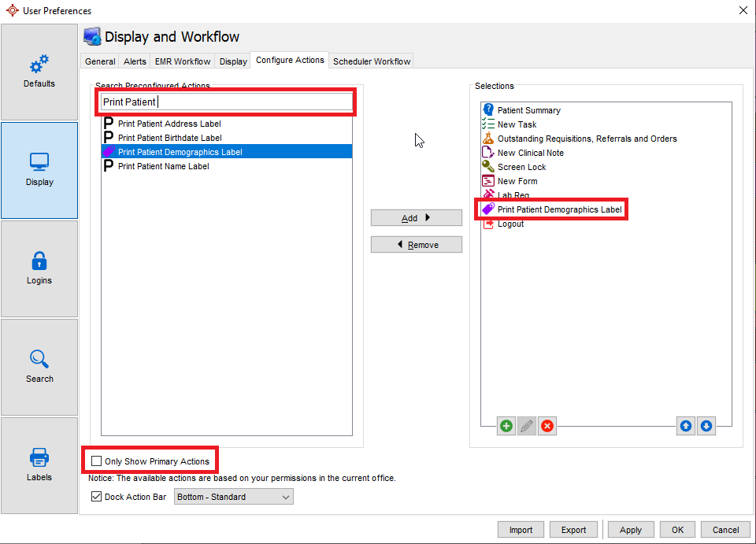Open the Alerts tab

coord(135,61)
